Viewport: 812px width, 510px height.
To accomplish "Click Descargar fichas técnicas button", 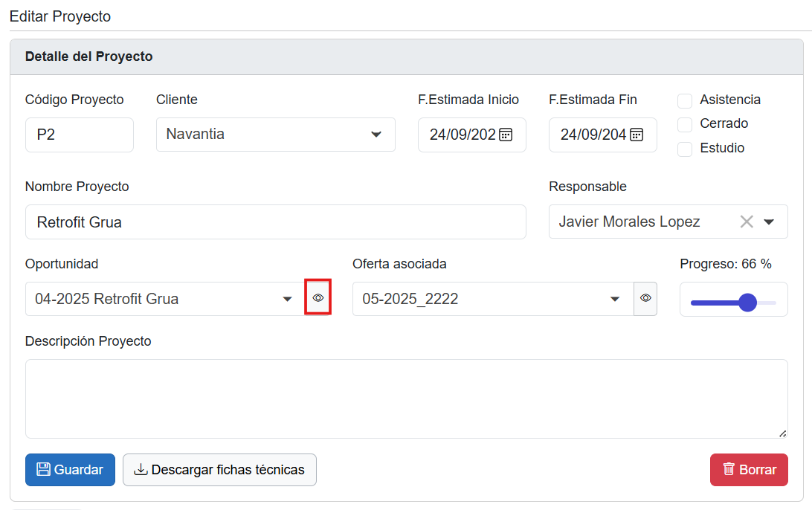I will click(219, 470).
